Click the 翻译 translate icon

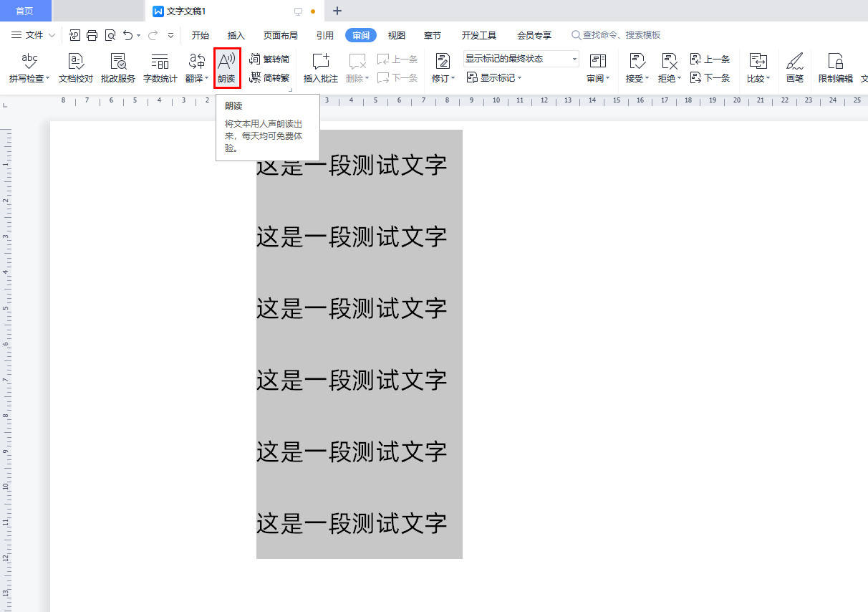(x=196, y=62)
